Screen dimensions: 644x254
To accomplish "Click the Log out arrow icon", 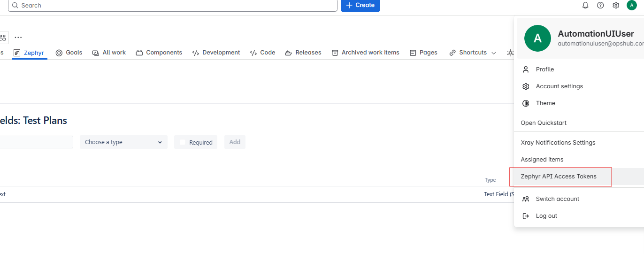I will click(x=526, y=216).
